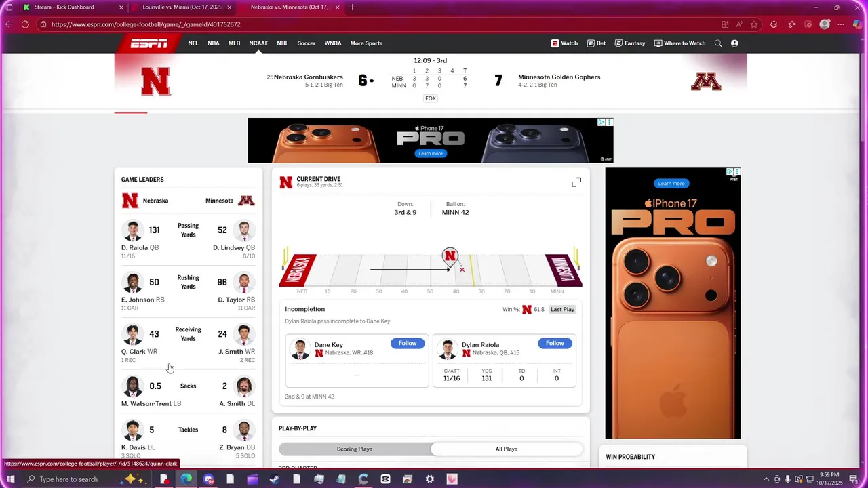Open Fantasy section
868x488 pixels.
(630, 43)
